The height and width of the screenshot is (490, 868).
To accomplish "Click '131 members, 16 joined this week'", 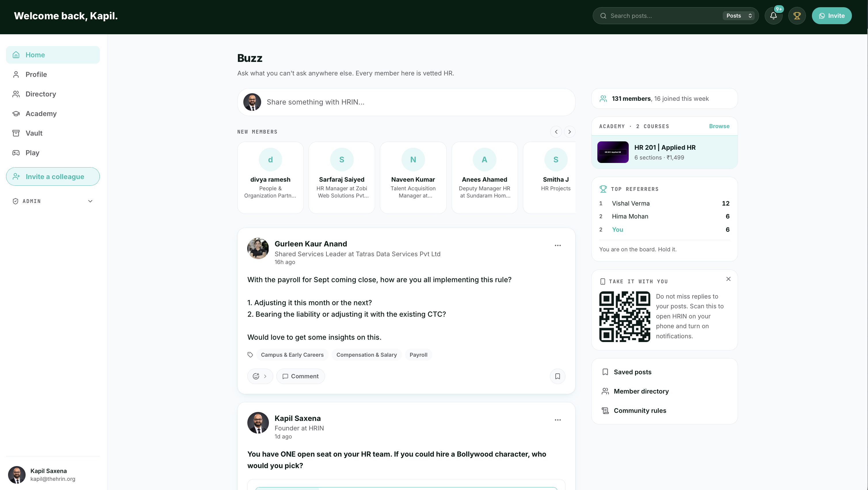I will 660,99.
